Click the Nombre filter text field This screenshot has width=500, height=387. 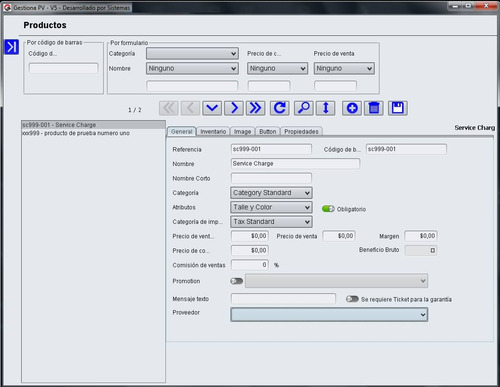click(x=192, y=86)
